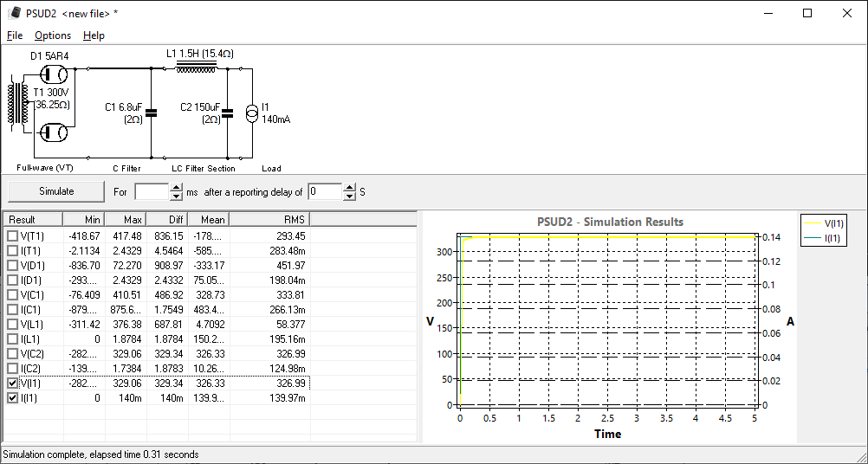Toggle the V(L1) result checkbox
Image resolution: width=868 pixels, height=464 pixels.
pos(13,325)
